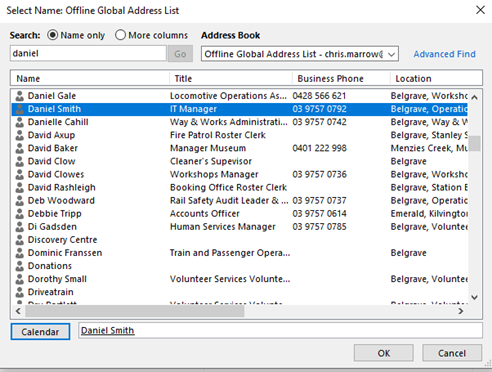Click the person icon next to Danielle Cahill
The width and height of the screenshot is (492, 372).
pyautogui.click(x=20, y=122)
